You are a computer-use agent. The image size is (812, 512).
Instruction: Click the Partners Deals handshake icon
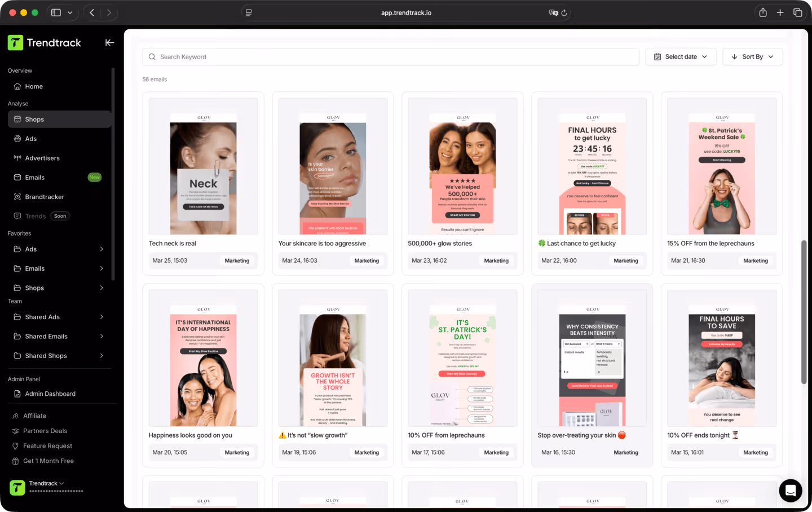point(16,431)
